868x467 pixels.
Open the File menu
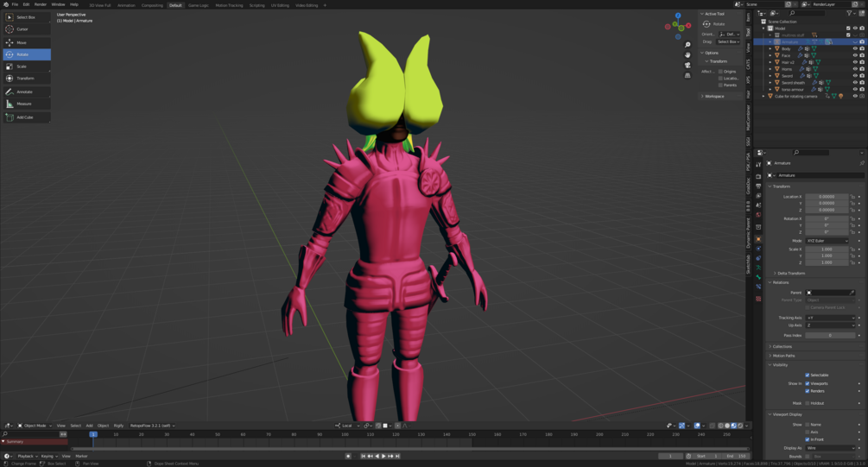[15, 4]
